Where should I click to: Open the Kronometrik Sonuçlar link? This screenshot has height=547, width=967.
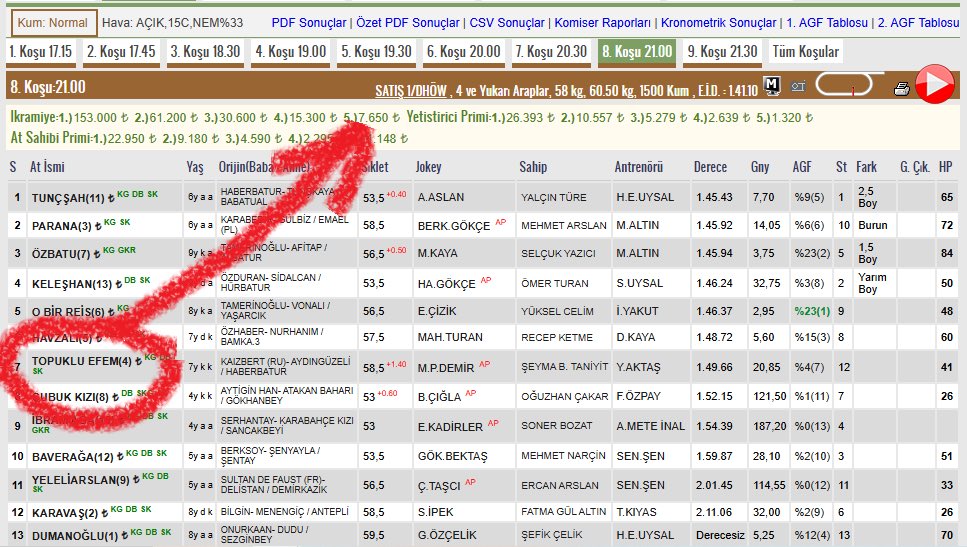click(718, 23)
